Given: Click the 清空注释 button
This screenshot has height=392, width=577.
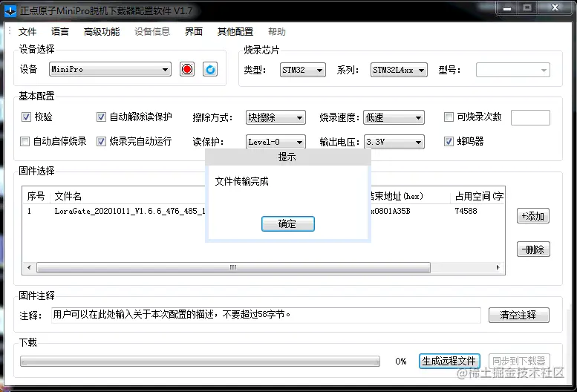Looking at the screenshot, I should point(519,315).
